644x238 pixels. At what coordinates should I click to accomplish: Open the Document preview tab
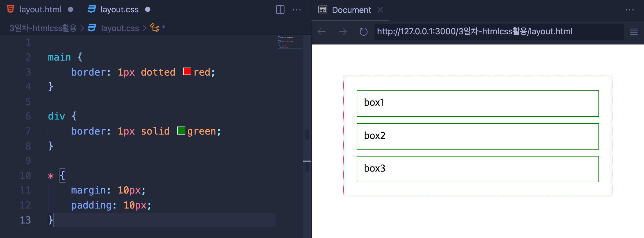(x=351, y=10)
